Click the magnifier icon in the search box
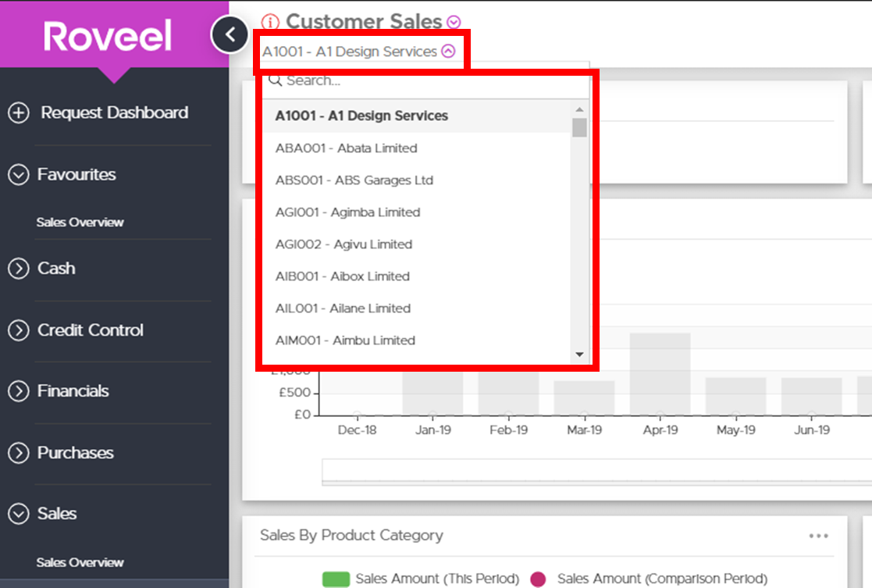This screenshot has width=872, height=588. [276, 80]
